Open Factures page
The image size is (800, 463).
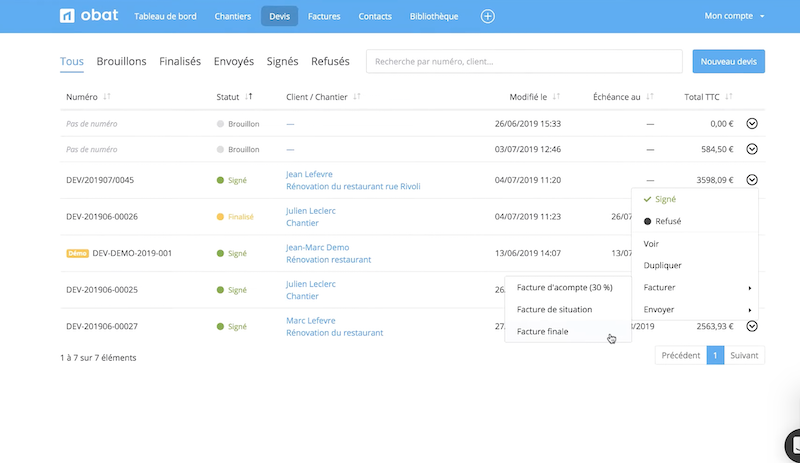324,16
